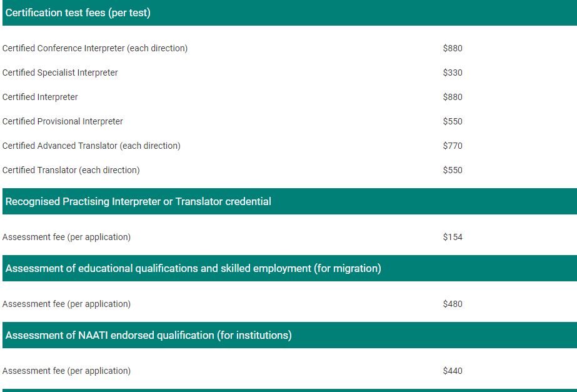Select the $480 assessment fee amount

(453, 304)
